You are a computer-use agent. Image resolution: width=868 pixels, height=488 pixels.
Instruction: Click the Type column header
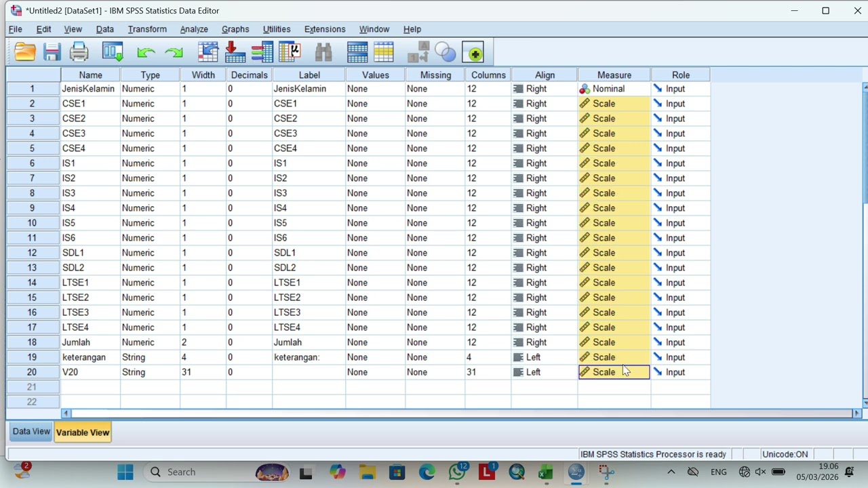coord(150,75)
